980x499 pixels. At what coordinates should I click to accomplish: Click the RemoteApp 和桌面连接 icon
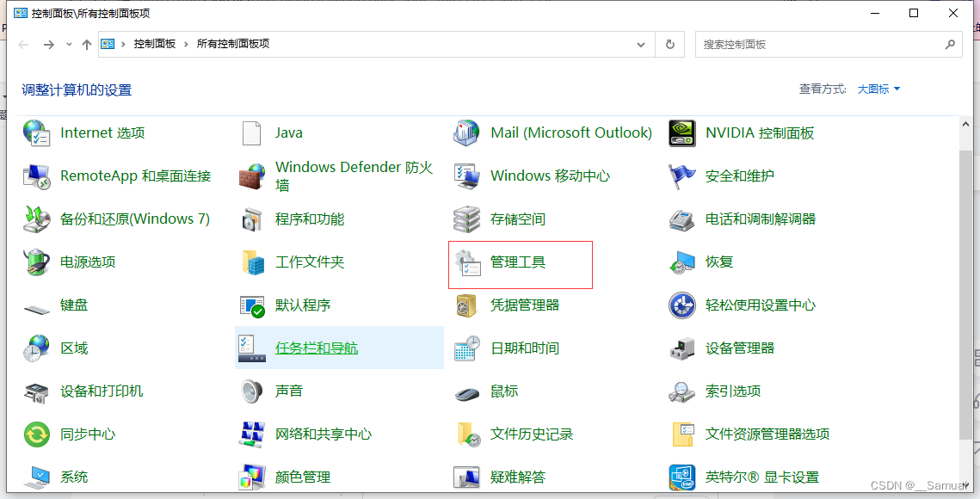[x=37, y=176]
